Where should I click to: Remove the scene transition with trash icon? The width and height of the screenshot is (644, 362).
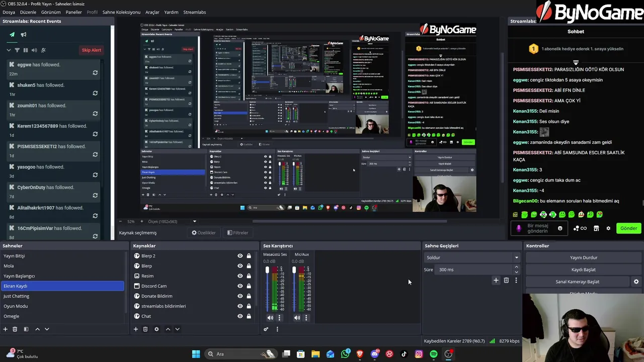tap(506, 280)
